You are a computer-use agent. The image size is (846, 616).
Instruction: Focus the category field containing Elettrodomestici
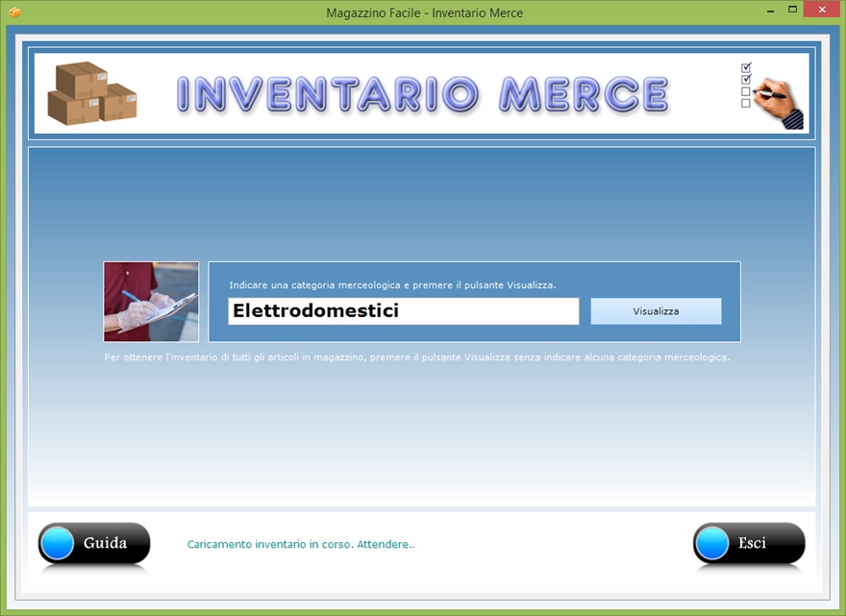click(x=403, y=311)
